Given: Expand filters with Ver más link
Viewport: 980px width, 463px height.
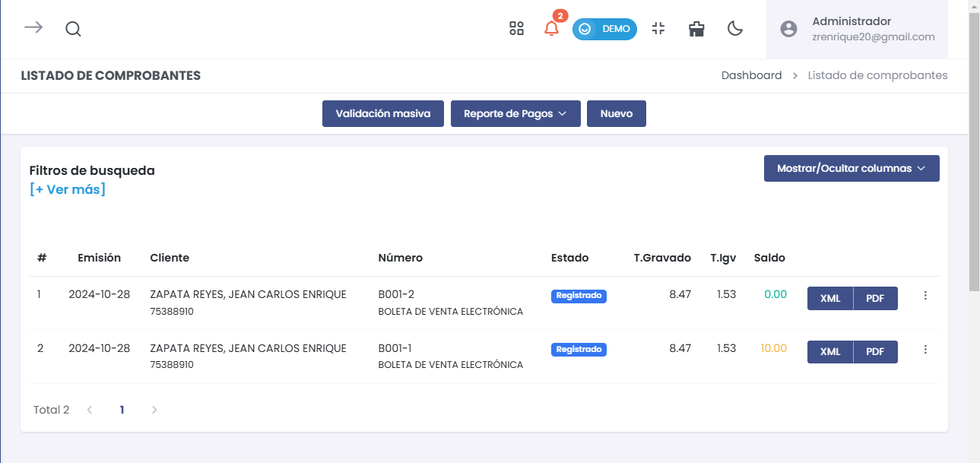Looking at the screenshot, I should pos(68,189).
